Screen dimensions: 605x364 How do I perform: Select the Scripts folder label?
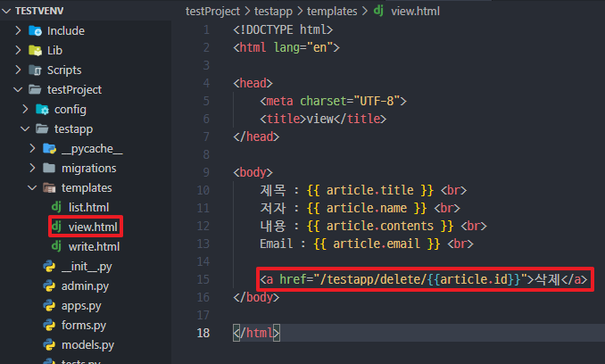point(64,70)
